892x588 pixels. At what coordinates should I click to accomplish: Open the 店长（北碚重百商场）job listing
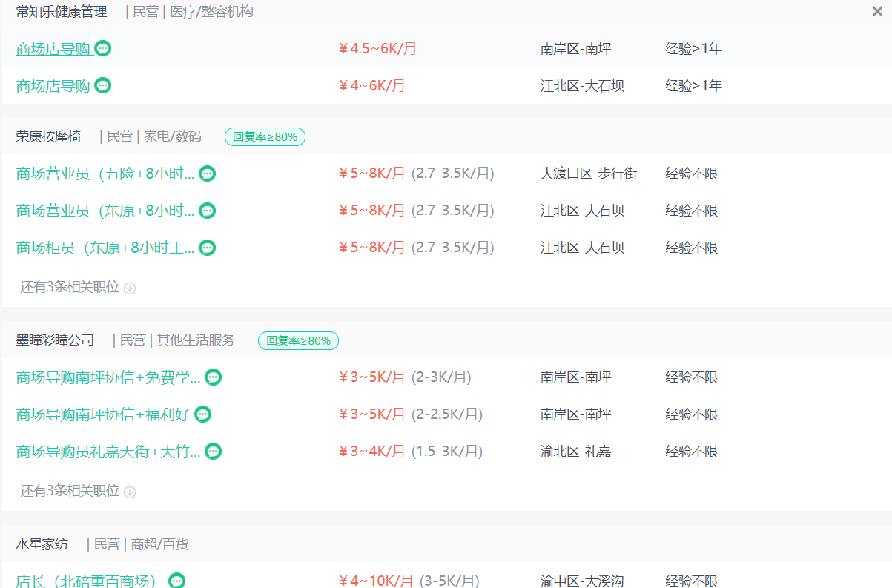pos(87,581)
